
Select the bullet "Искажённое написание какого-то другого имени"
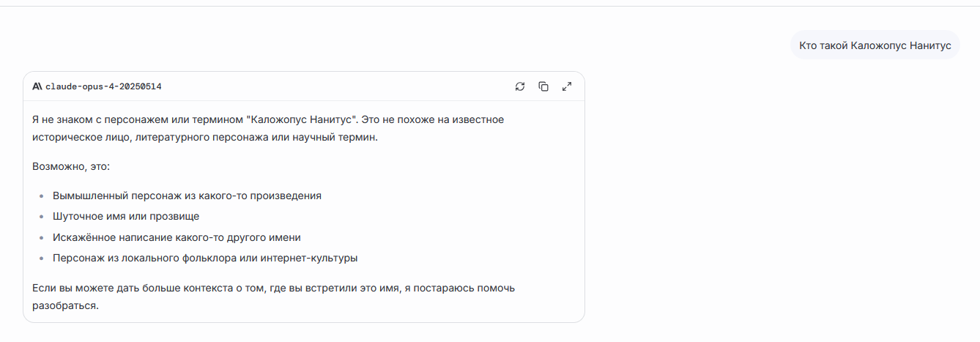[x=177, y=237]
